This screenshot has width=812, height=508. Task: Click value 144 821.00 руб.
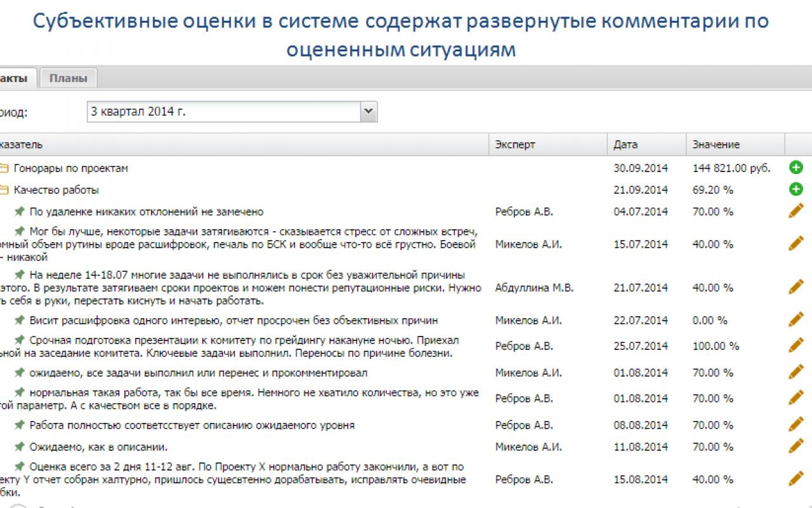coord(731,168)
